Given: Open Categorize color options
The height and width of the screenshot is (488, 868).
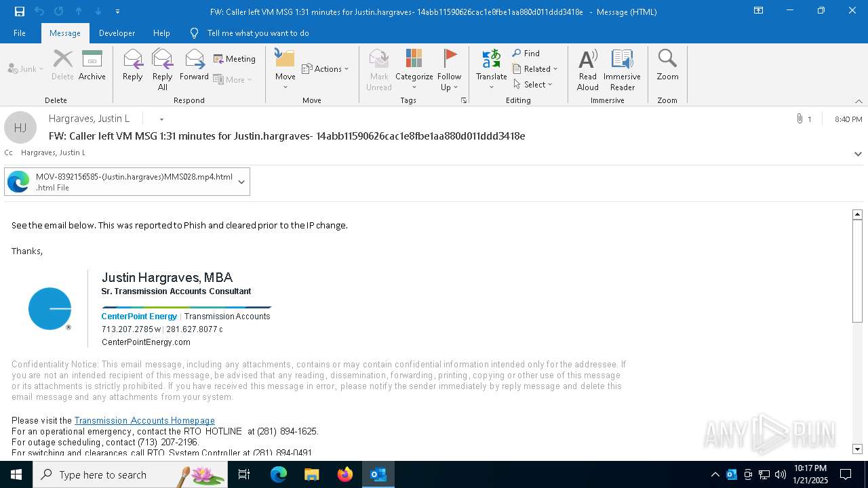Looking at the screenshot, I should 414,69.
